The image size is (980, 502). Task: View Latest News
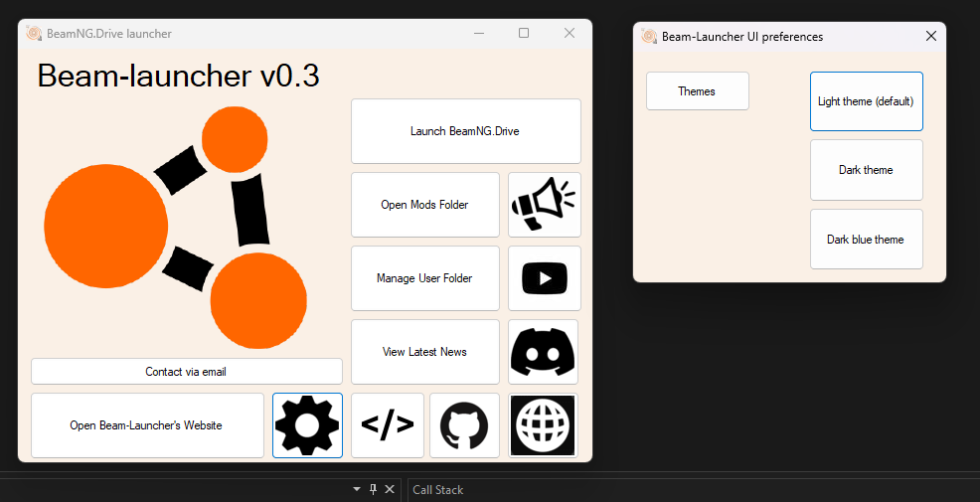click(x=425, y=352)
